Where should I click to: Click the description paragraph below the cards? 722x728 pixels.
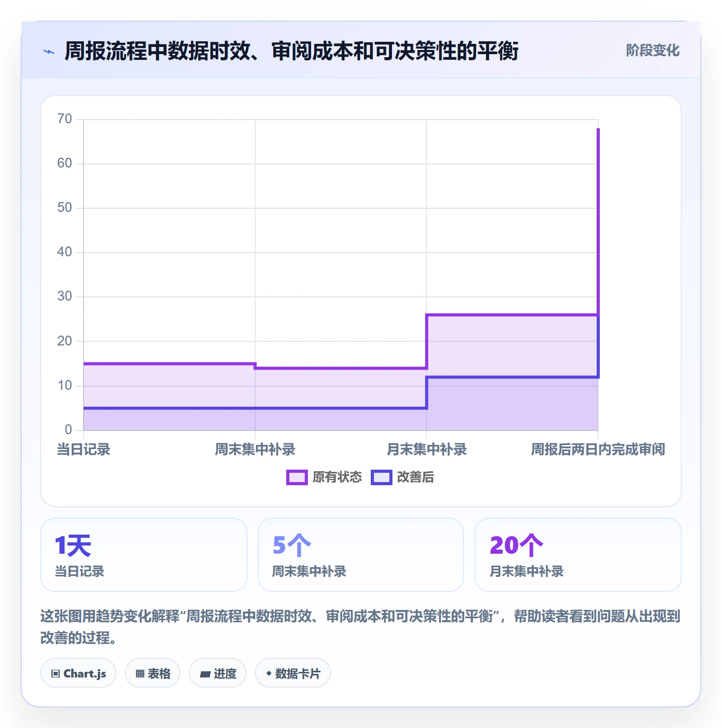tap(360, 627)
